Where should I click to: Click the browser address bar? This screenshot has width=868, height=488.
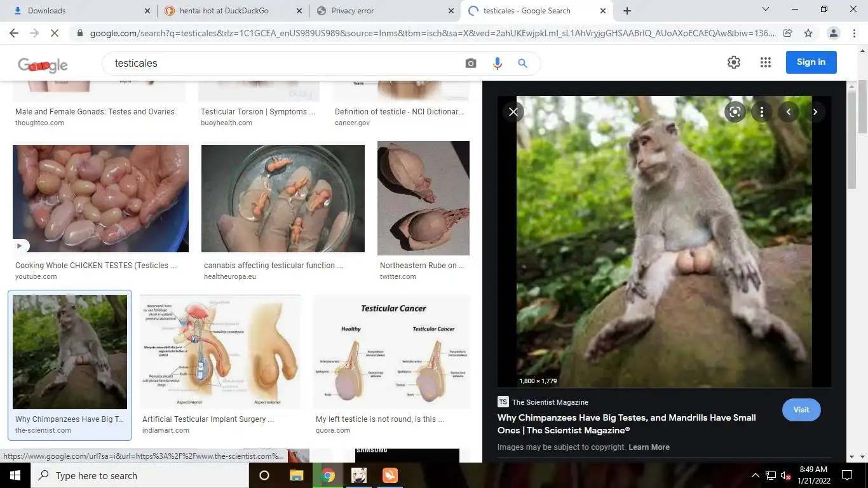[432, 33]
